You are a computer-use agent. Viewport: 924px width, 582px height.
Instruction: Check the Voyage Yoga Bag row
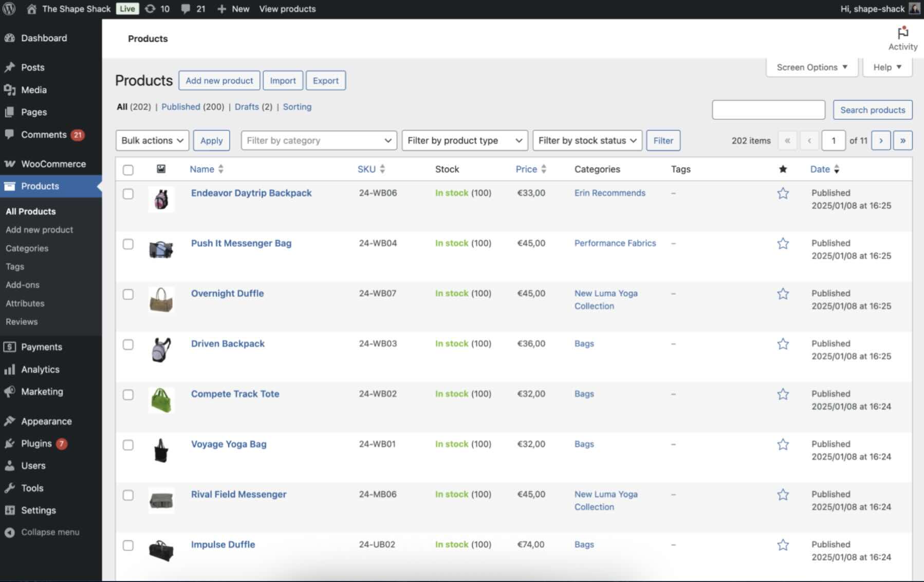[128, 445]
